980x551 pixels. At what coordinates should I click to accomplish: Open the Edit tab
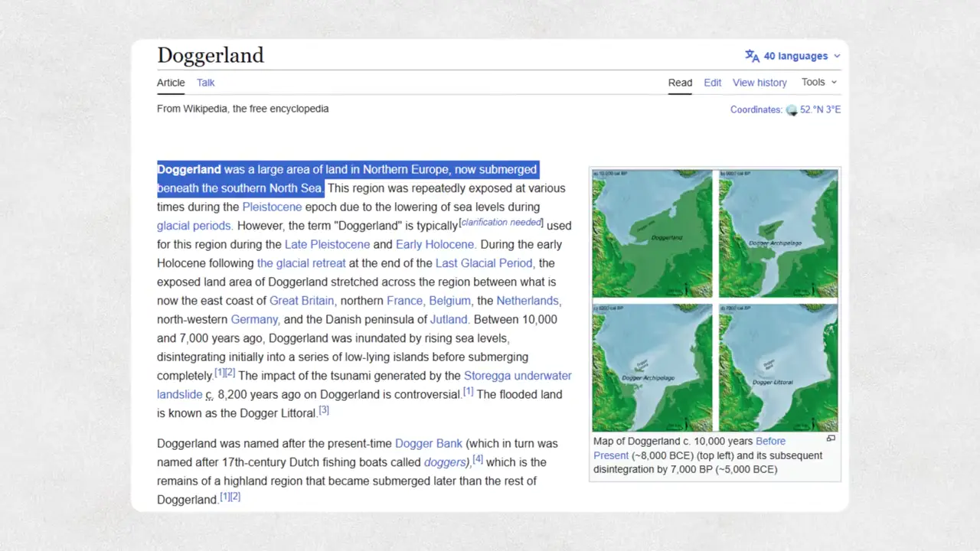(713, 83)
